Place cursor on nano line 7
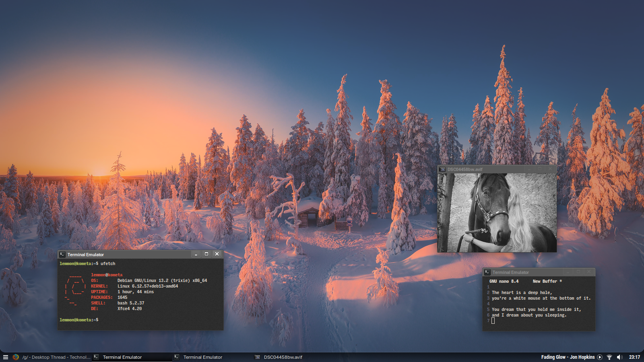Screen dimensions: 644x362 493,321
